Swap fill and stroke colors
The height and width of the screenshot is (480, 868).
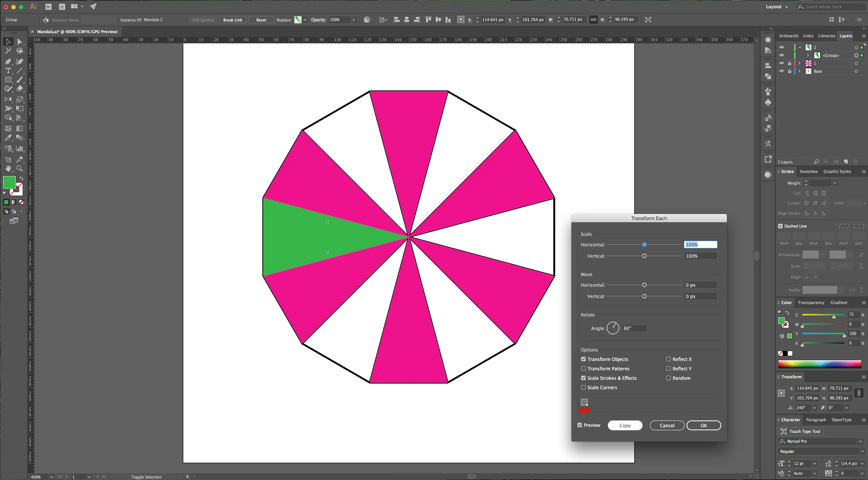[21, 178]
